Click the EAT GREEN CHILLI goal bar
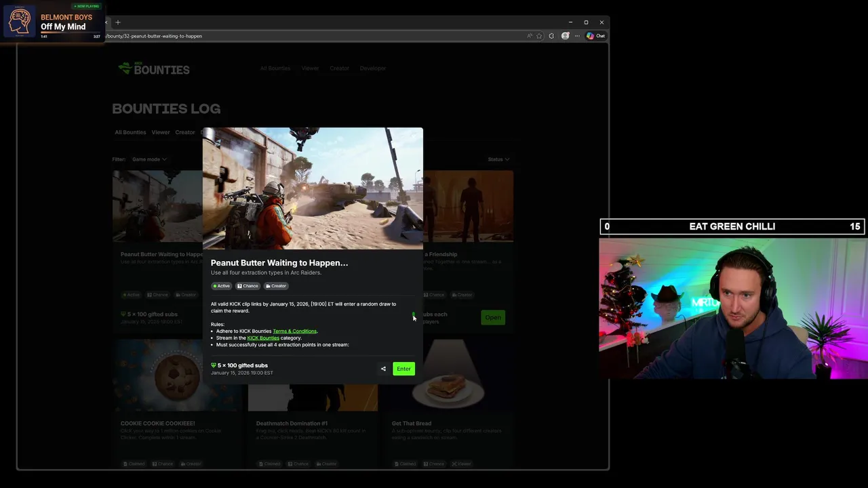Screen dimensions: 868x488 coord(732,226)
